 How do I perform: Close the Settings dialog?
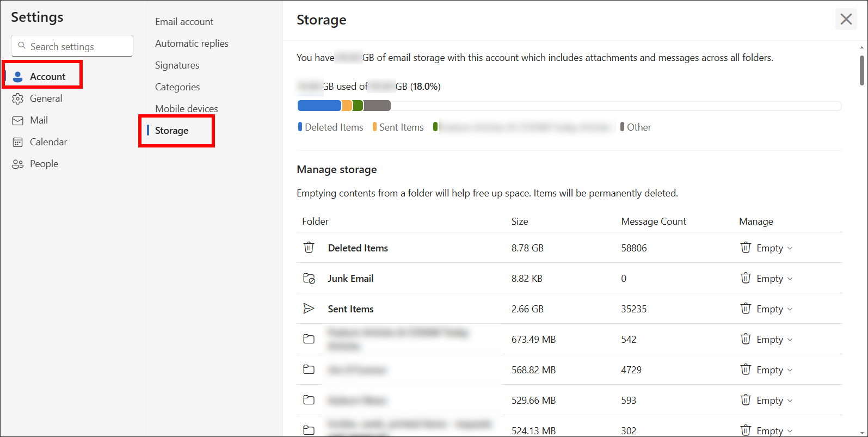click(x=846, y=20)
